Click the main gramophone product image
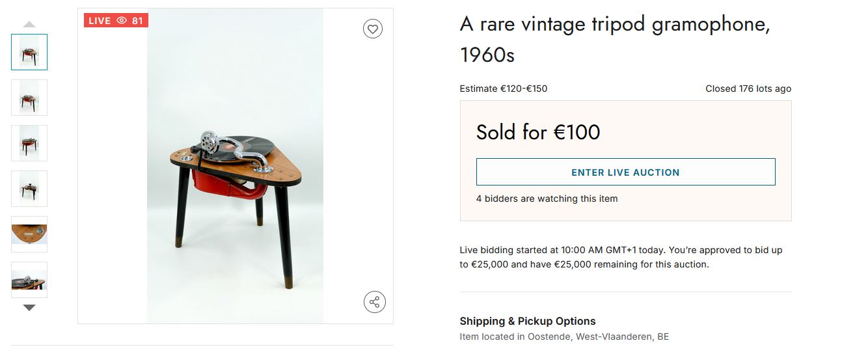 [235, 166]
